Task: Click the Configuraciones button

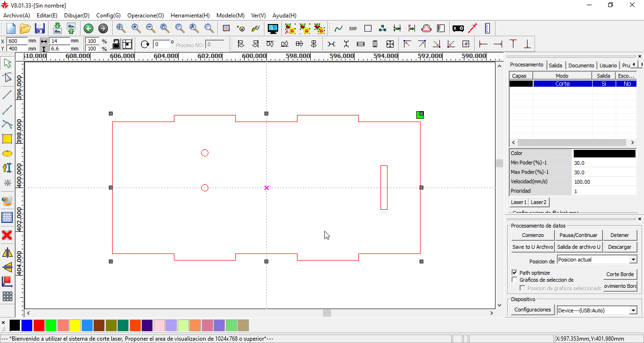Action: click(x=533, y=310)
